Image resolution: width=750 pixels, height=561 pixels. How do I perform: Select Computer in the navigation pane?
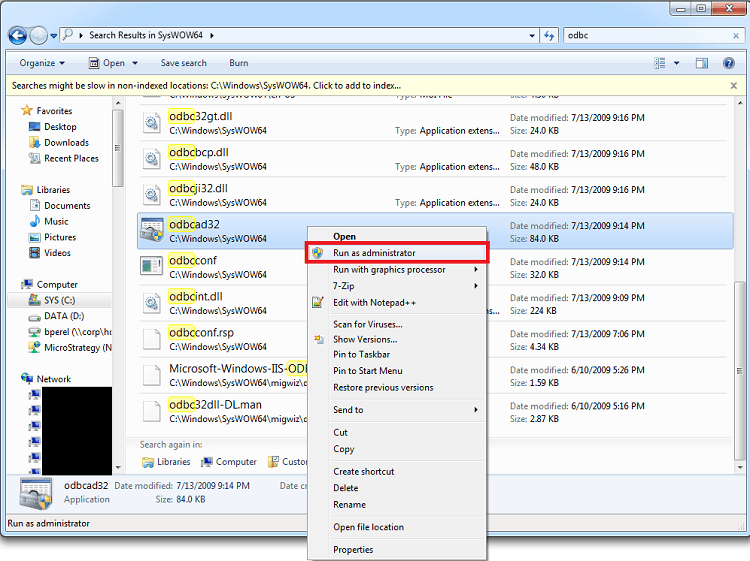[50, 285]
